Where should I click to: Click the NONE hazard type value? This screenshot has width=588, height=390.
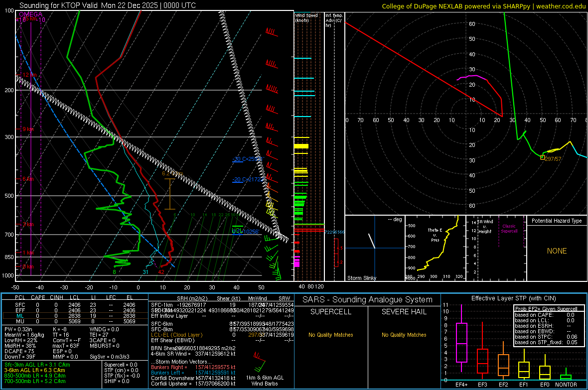[557, 251]
